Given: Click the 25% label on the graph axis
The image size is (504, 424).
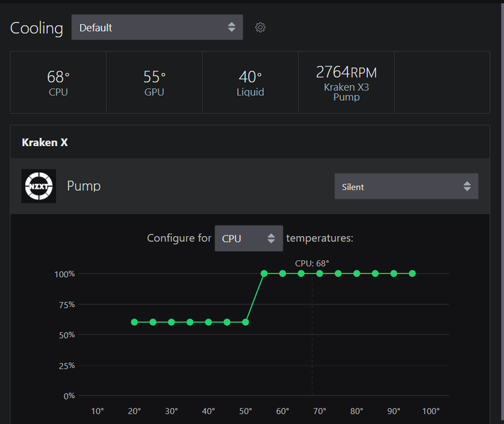Looking at the screenshot, I should click(x=67, y=366).
